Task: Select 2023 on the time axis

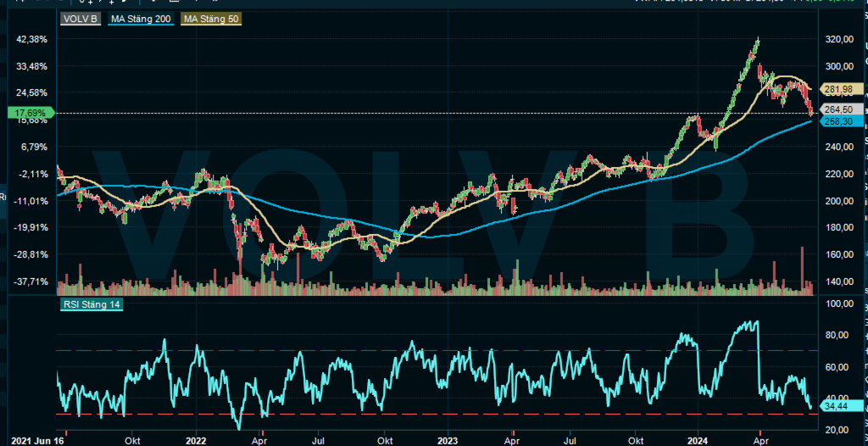Action: pos(448,441)
